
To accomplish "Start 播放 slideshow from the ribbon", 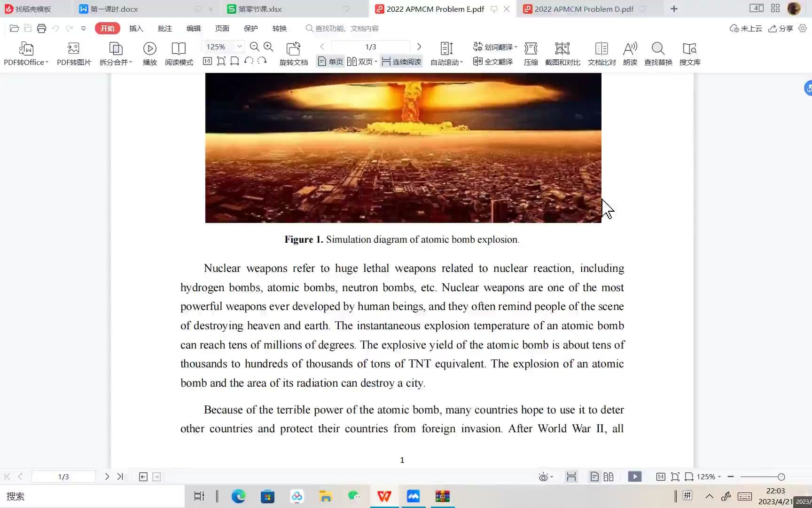I will click(x=150, y=54).
